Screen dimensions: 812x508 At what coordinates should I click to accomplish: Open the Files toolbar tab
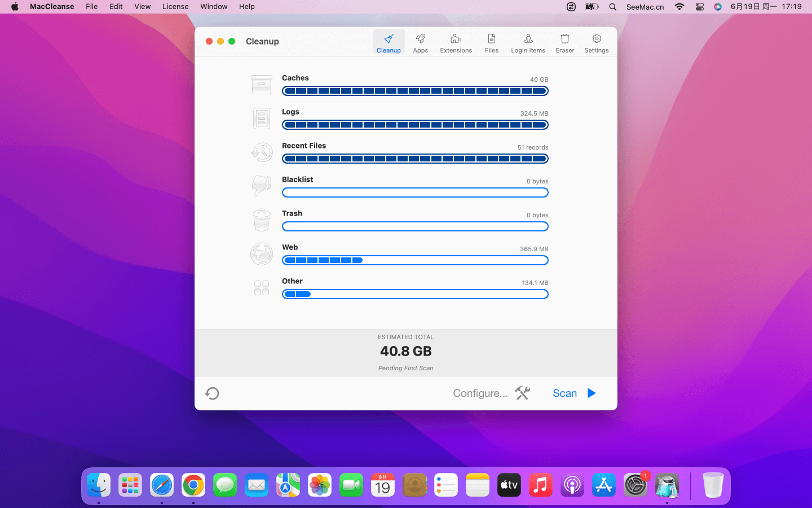[x=491, y=42]
